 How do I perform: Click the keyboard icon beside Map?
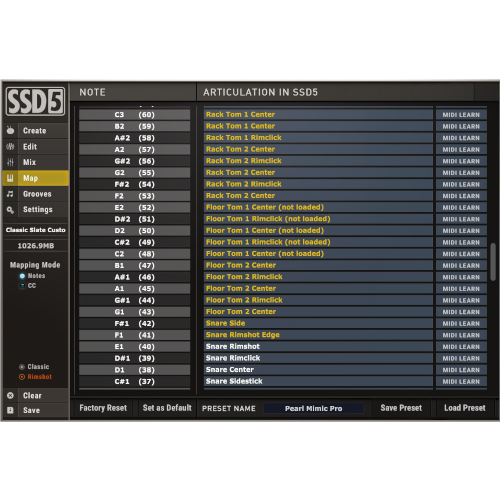pos(10,178)
